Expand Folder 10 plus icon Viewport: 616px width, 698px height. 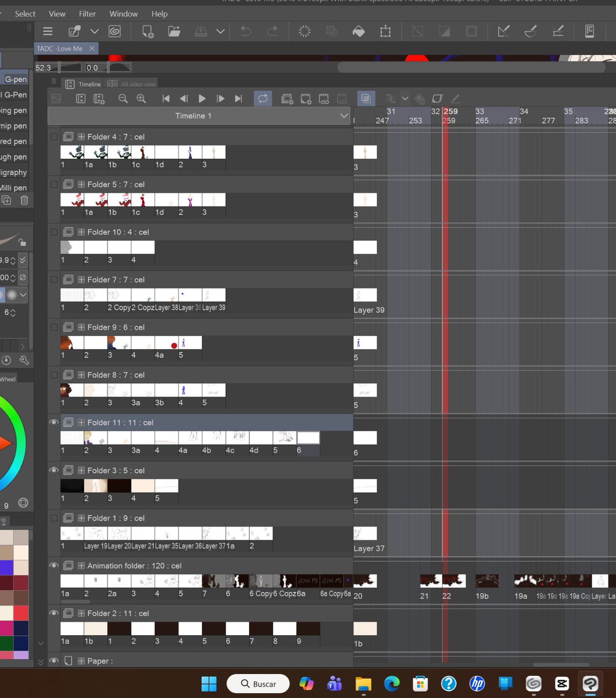81,232
